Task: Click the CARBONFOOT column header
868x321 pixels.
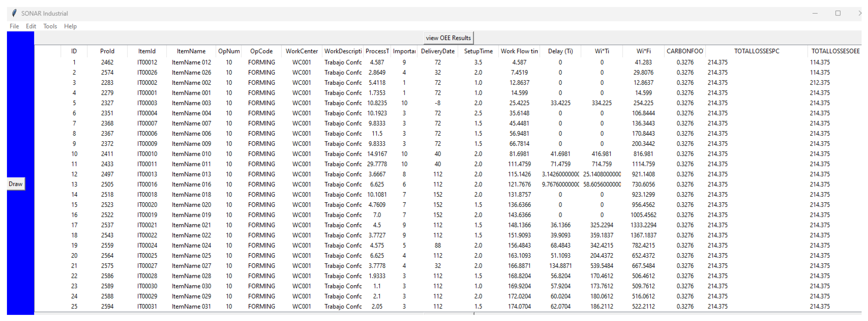Action: pos(684,51)
